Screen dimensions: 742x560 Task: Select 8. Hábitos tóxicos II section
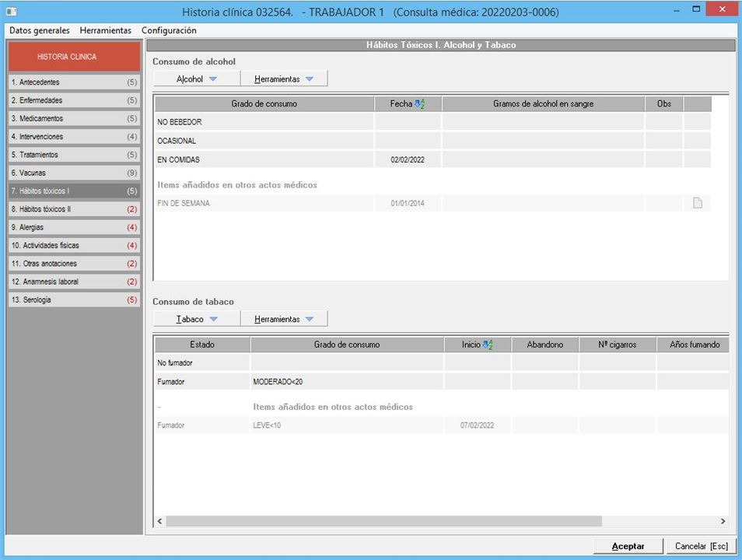pos(74,209)
